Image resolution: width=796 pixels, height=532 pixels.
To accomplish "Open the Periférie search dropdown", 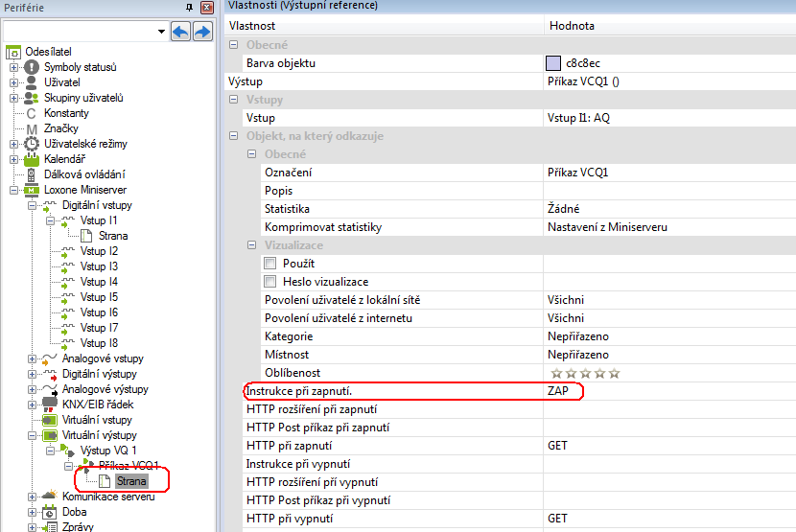I will [160, 32].
